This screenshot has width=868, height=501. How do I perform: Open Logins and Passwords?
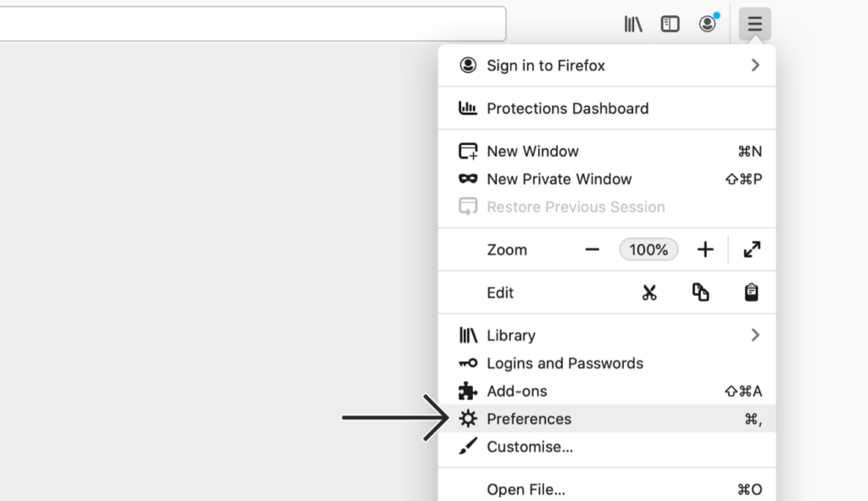(607, 363)
